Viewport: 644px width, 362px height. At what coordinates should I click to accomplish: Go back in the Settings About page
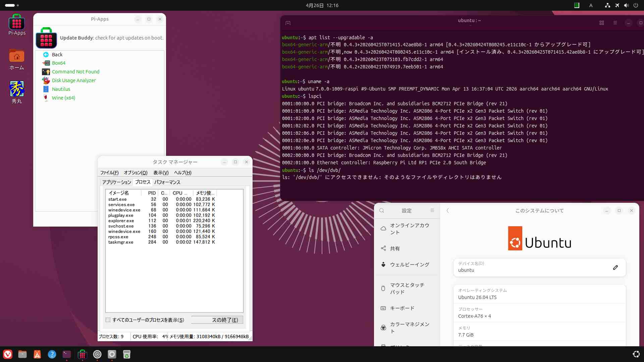[x=447, y=210]
